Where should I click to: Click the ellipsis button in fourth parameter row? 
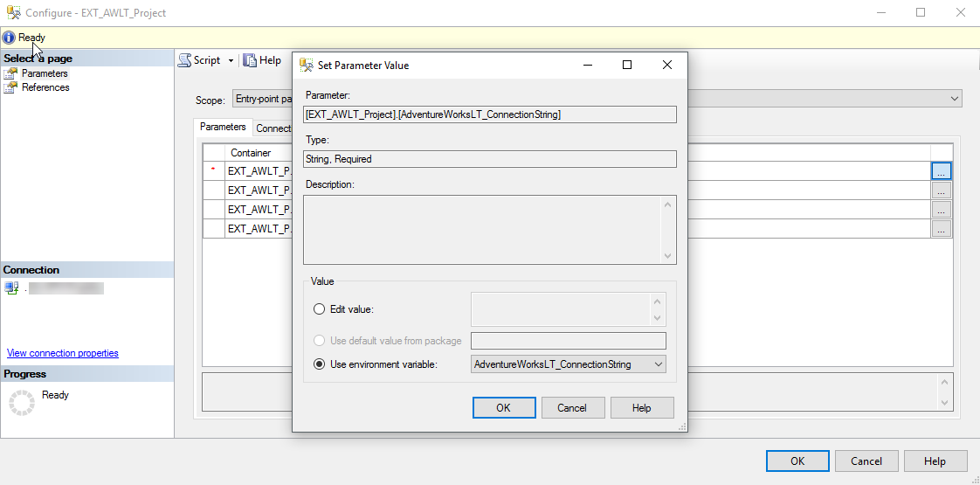tap(942, 228)
